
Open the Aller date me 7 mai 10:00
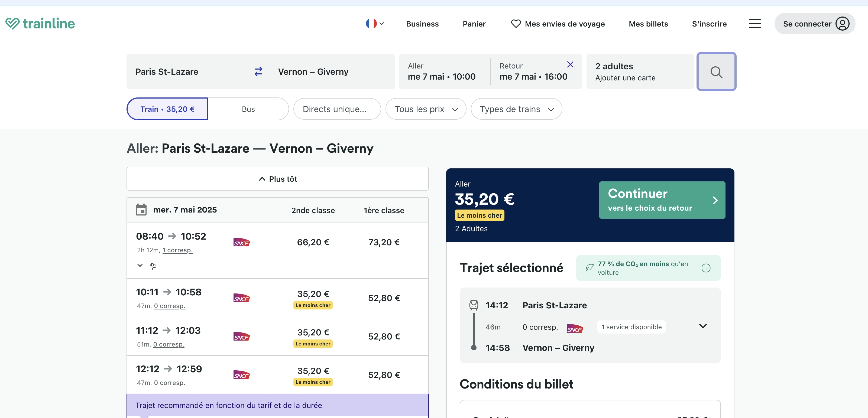click(x=445, y=71)
